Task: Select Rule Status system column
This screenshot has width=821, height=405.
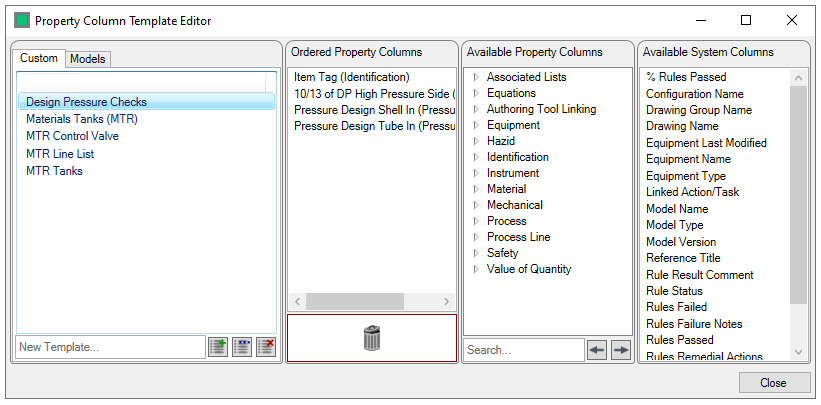Action: coord(674,291)
